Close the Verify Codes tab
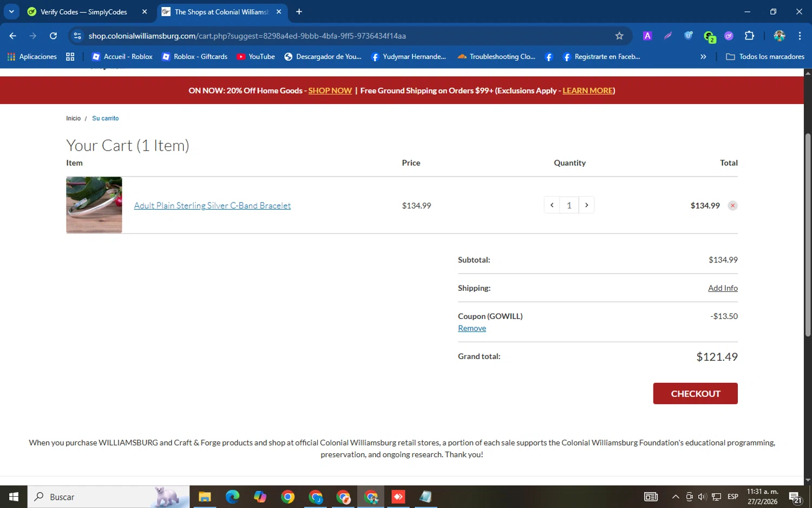 click(x=145, y=11)
